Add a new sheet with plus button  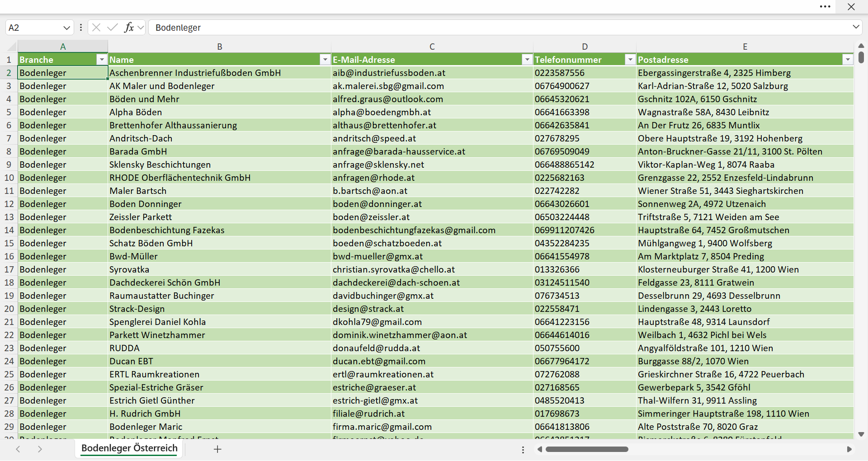pyautogui.click(x=217, y=449)
